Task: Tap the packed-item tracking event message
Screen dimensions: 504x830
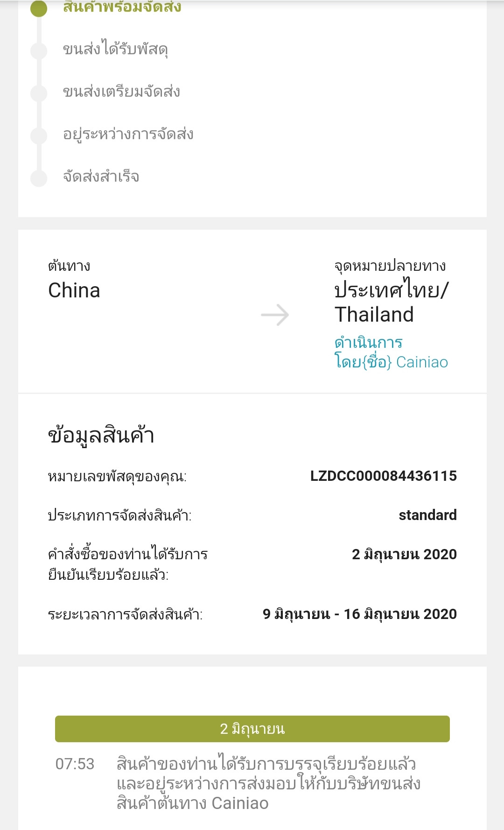Action: click(268, 784)
